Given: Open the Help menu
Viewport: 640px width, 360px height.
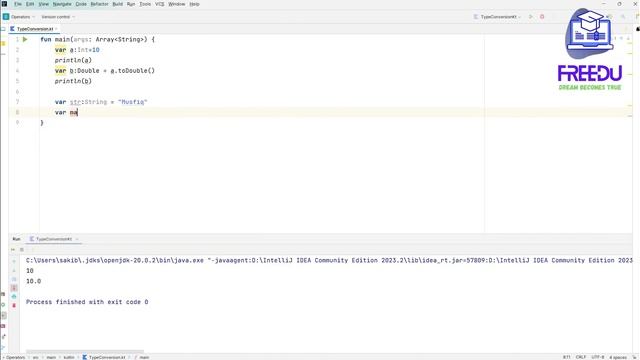Looking at the screenshot, I should coord(194,4).
